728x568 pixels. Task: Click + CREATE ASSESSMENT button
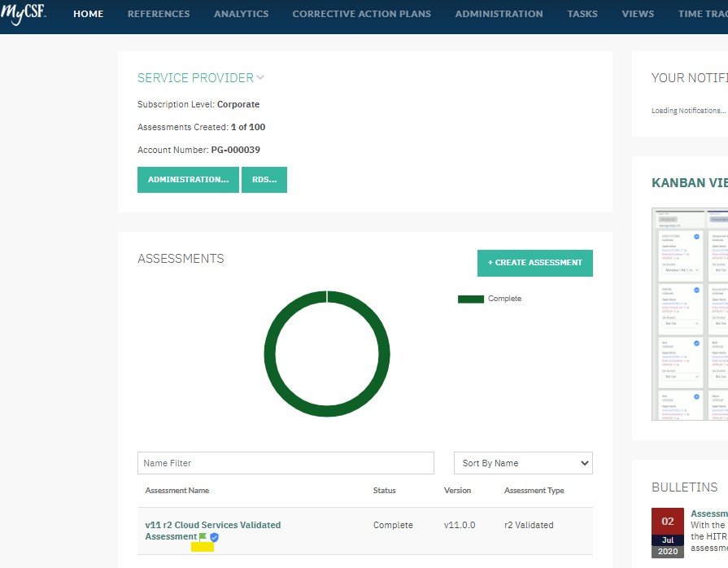click(535, 263)
